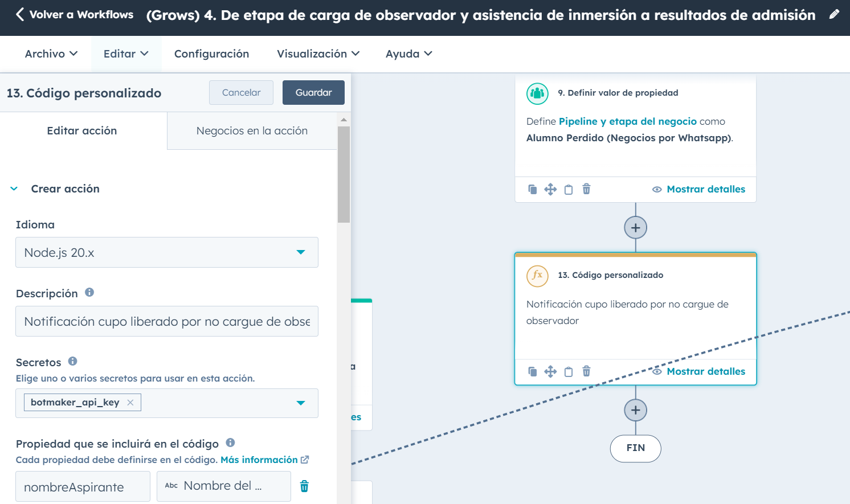Screen dimensions: 850x504
Task: Copy action 9 Definir valor de propiedad
Action: tap(532, 189)
